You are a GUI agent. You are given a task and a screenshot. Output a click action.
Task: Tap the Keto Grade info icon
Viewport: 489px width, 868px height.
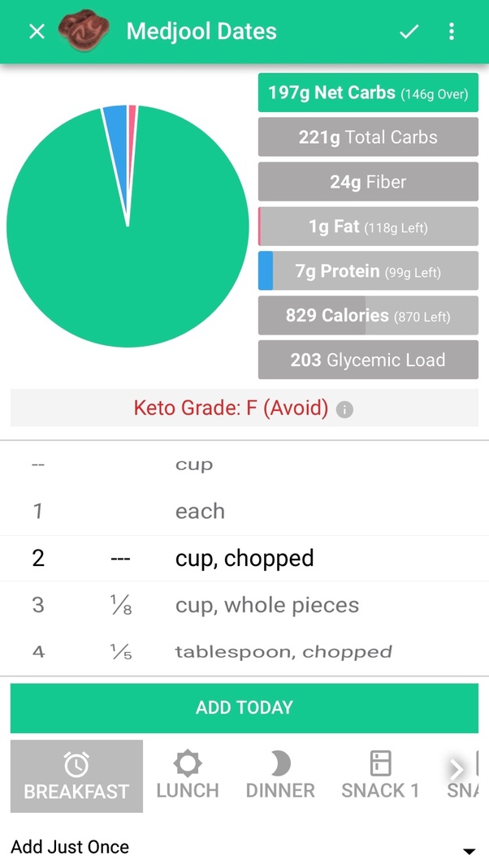(344, 409)
